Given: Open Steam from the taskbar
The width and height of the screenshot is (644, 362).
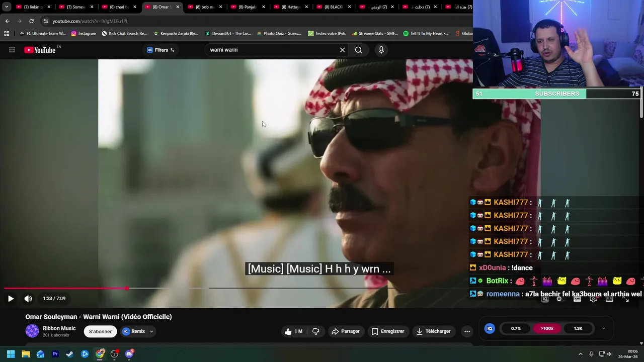Looking at the screenshot, I should [x=70, y=354].
